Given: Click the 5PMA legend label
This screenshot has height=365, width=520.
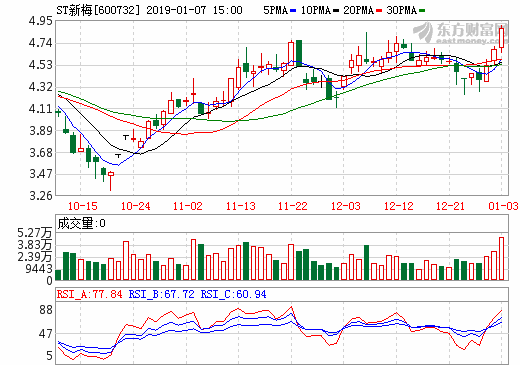Looking at the screenshot, I should [x=275, y=10].
